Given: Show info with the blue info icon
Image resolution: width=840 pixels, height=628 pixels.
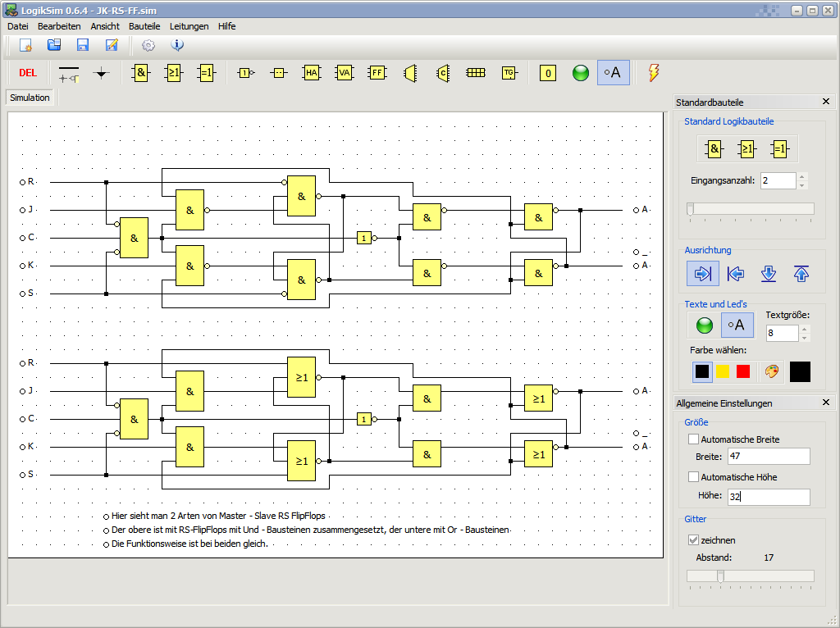Looking at the screenshot, I should tap(177, 46).
